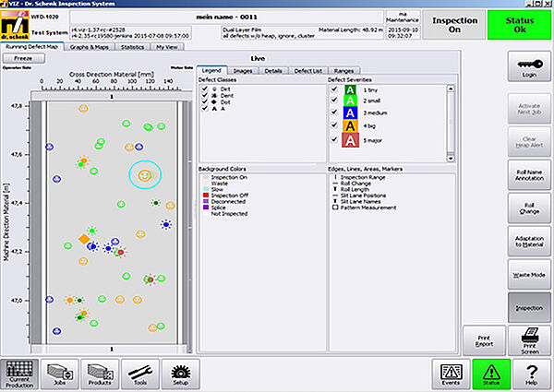This screenshot has height=392, width=554.
Task: Click the Print Report button
Action: (485, 340)
